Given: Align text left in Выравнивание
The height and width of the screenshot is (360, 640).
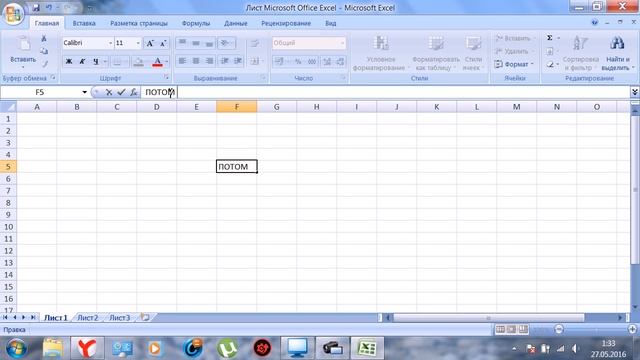Looking at the screenshot, I should coord(182,61).
